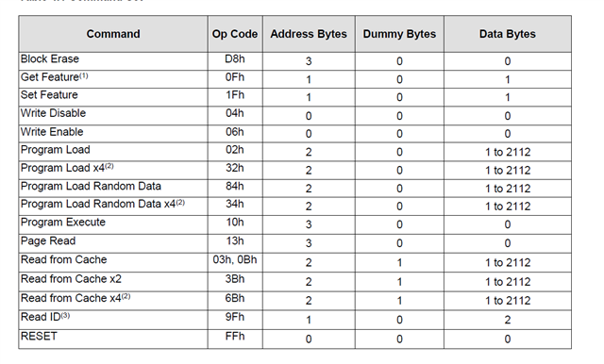Select the Page Read command cell
The height and width of the screenshot is (364, 604).
113,243
